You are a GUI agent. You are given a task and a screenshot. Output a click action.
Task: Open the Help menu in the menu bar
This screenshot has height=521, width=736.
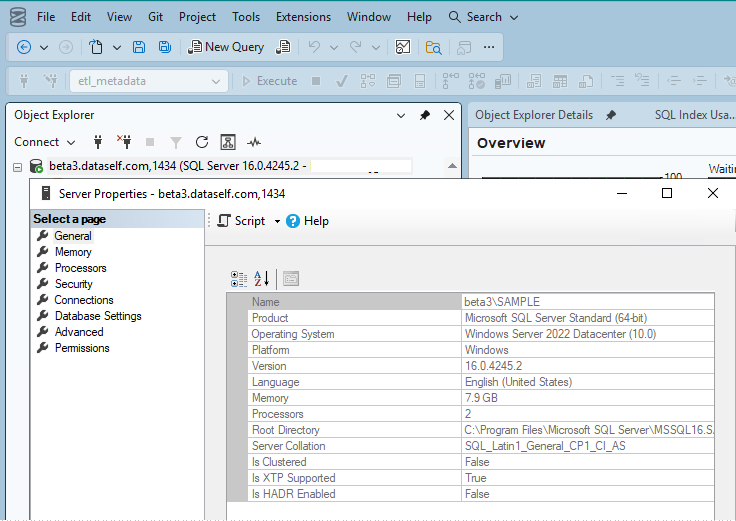419,17
